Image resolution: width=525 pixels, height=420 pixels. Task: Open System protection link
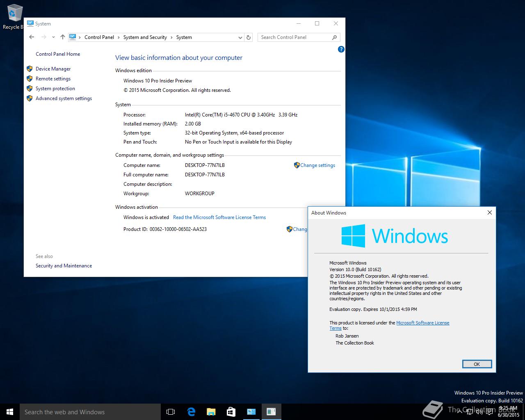click(x=55, y=89)
